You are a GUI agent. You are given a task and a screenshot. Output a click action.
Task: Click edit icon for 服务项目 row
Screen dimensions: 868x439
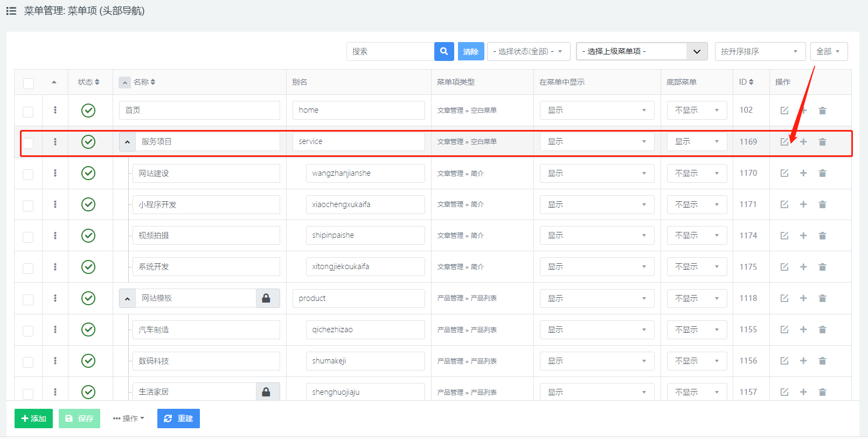click(x=784, y=142)
